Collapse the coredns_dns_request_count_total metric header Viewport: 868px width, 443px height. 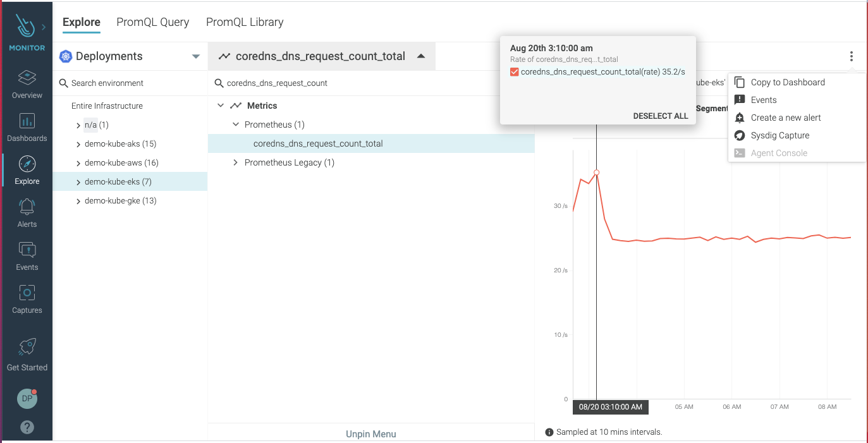click(421, 56)
